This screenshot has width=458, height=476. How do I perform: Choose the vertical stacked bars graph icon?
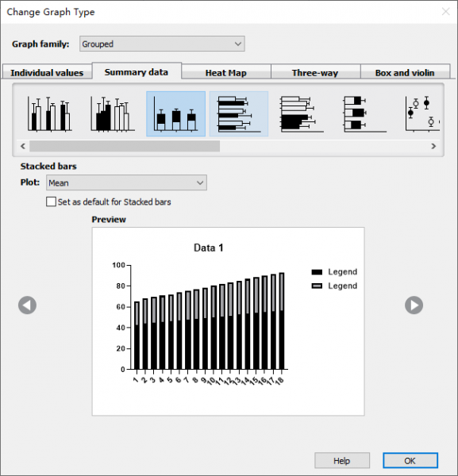(176, 113)
